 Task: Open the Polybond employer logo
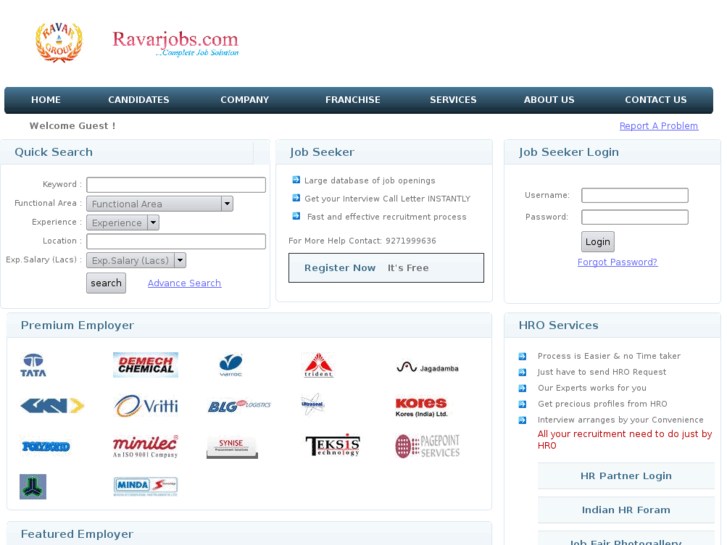pyautogui.click(x=46, y=446)
